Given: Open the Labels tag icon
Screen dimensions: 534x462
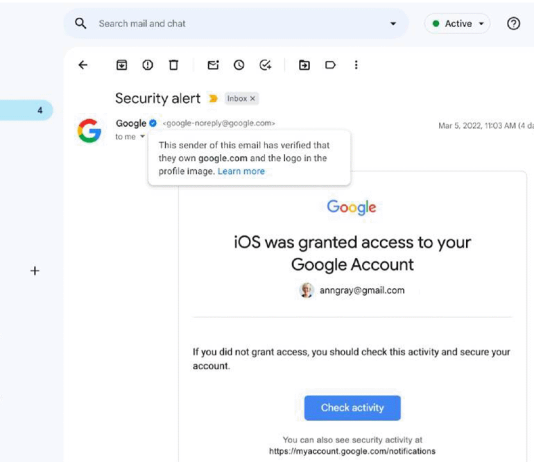Looking at the screenshot, I should [x=330, y=65].
